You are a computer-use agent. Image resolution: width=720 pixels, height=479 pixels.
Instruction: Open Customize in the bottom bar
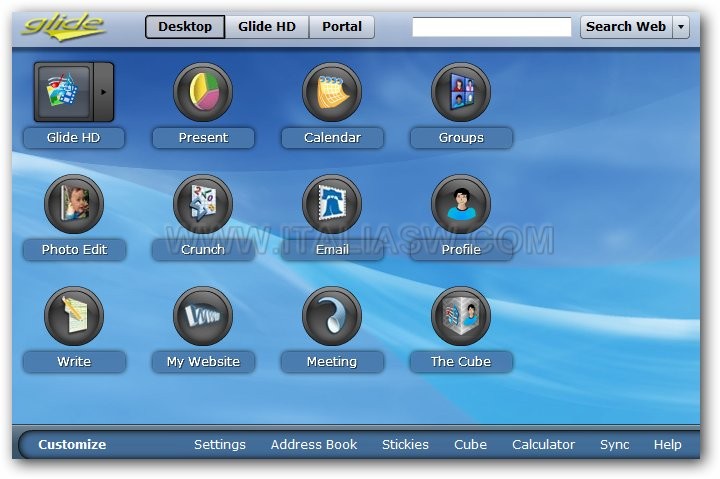tap(72, 445)
